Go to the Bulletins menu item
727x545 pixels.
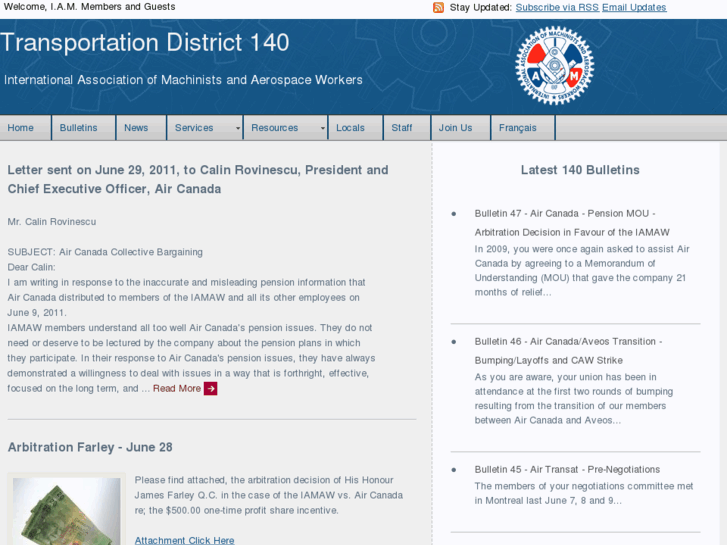(x=79, y=128)
